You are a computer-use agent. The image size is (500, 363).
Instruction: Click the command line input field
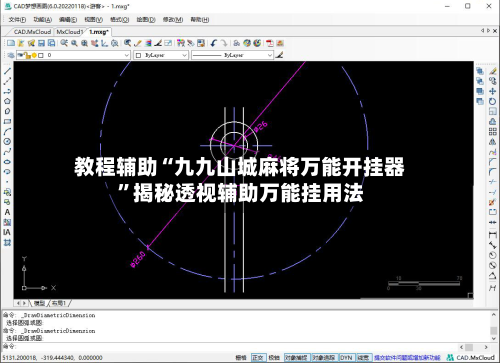pyautogui.click(x=230, y=346)
